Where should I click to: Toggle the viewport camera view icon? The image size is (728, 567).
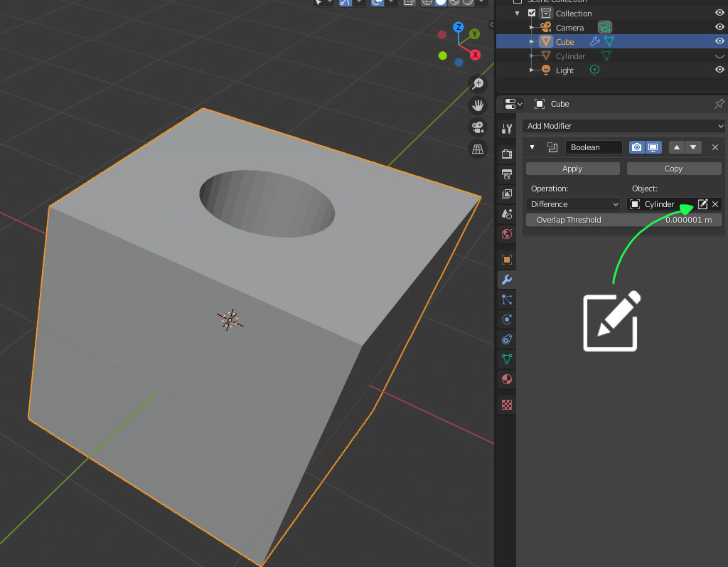coord(478,127)
